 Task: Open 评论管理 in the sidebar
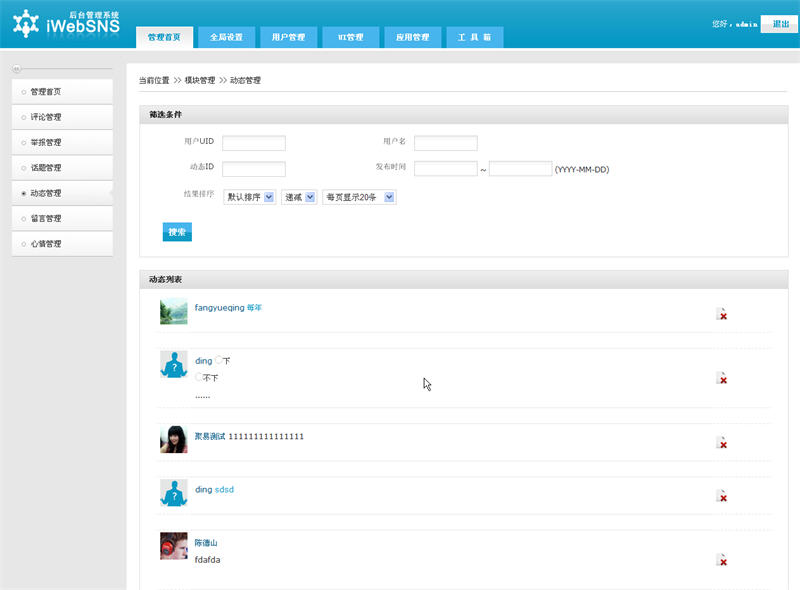tap(62, 117)
